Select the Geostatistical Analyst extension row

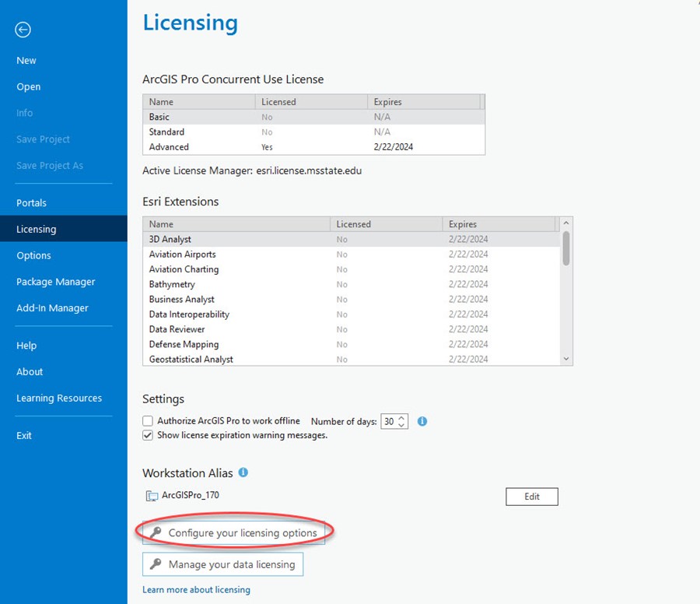coord(352,359)
